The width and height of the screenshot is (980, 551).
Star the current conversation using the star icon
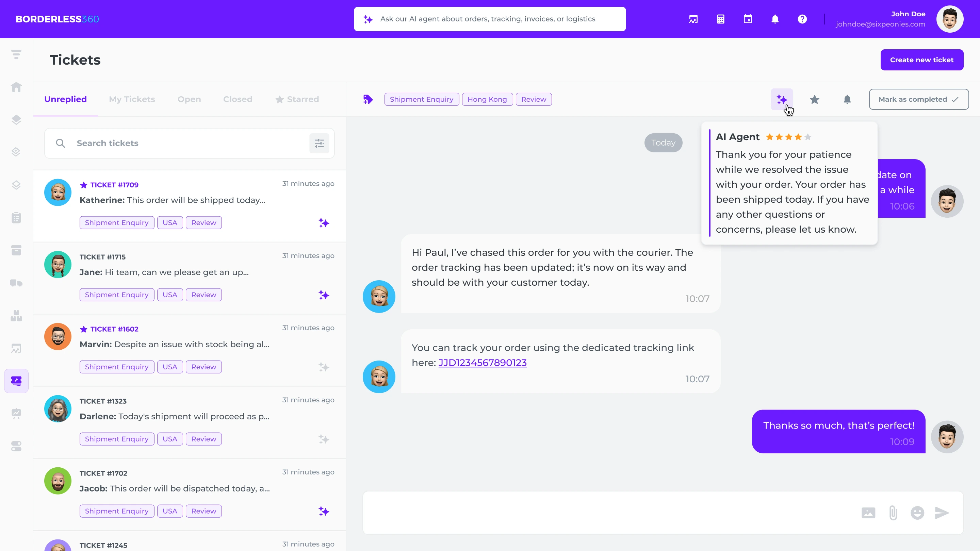click(815, 99)
